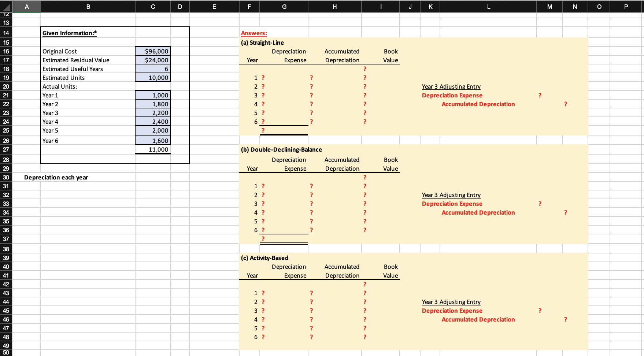Select red "Depreciation Expense" entry in Double-Declining-Balance section

(x=452, y=204)
